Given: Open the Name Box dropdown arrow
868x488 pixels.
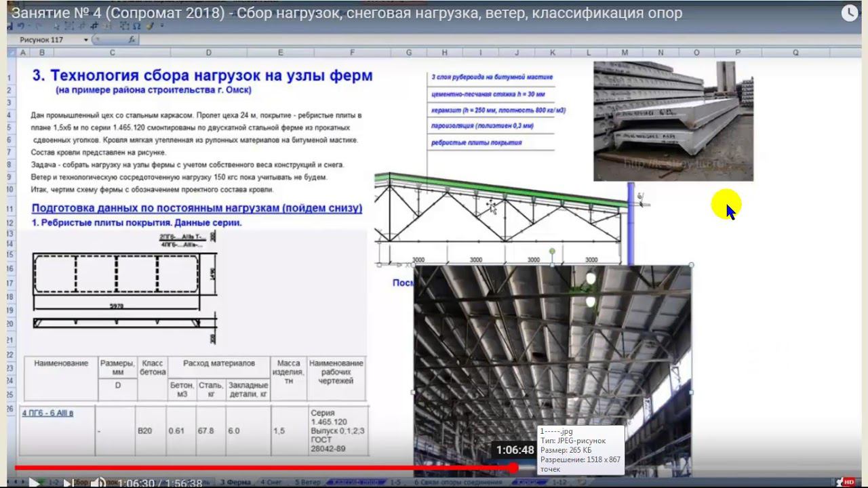Looking at the screenshot, I should 86,40.
